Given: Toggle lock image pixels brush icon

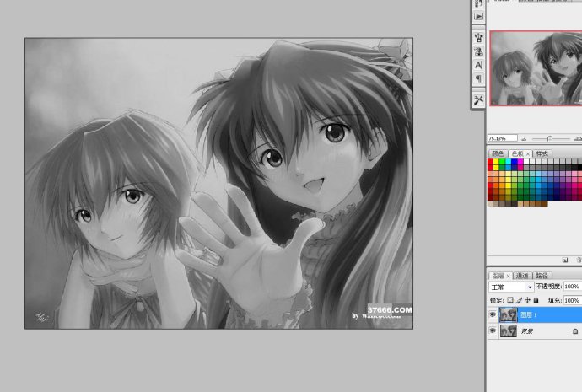Looking at the screenshot, I should click(x=519, y=300).
